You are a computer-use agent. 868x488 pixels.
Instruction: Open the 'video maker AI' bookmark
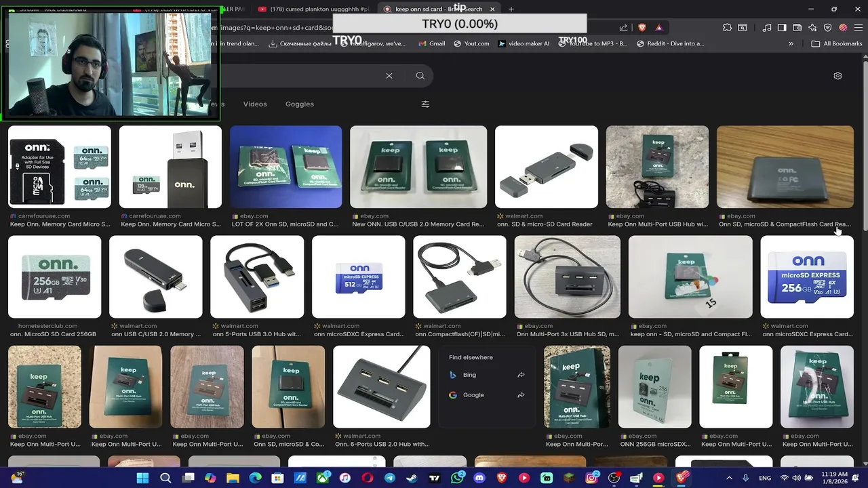point(524,43)
